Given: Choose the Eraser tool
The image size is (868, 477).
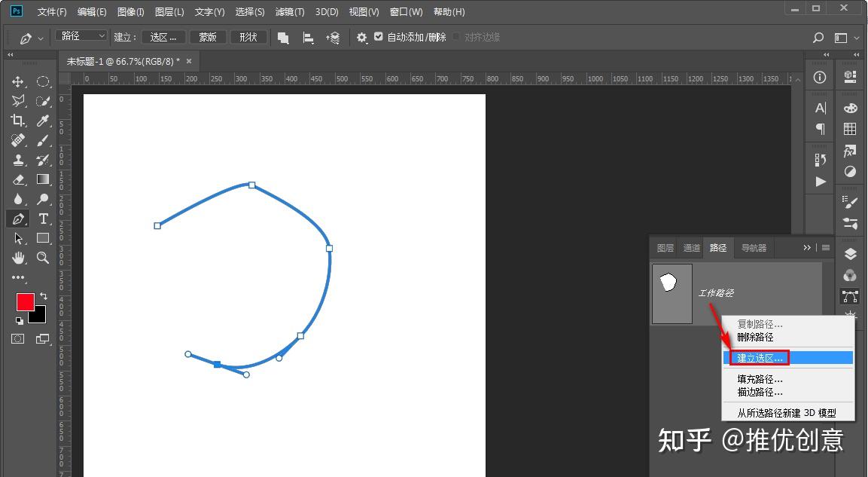Looking at the screenshot, I should point(18,179).
